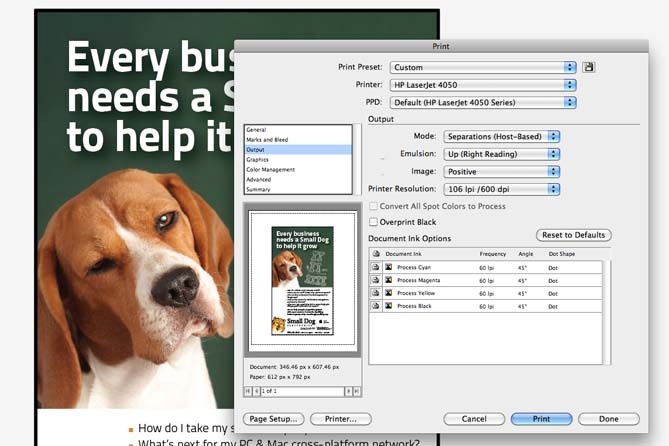Select Advanced in the options list
The width and height of the screenshot is (669, 446).
point(298,179)
